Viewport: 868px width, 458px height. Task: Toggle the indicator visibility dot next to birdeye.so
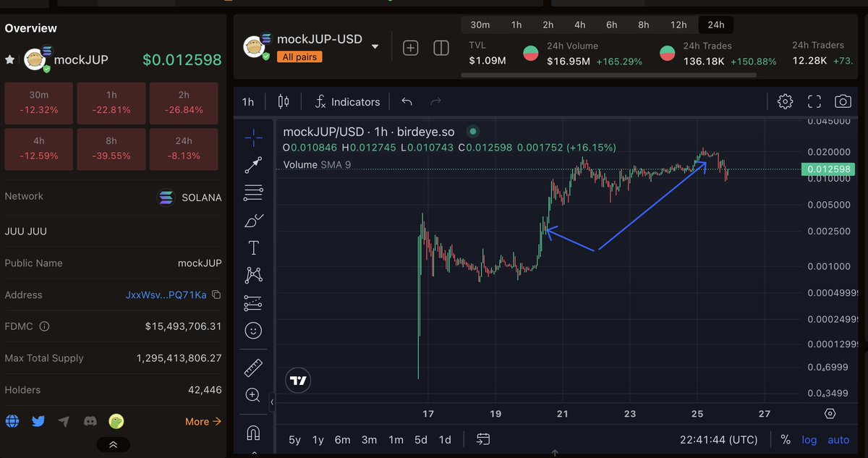pos(473,132)
